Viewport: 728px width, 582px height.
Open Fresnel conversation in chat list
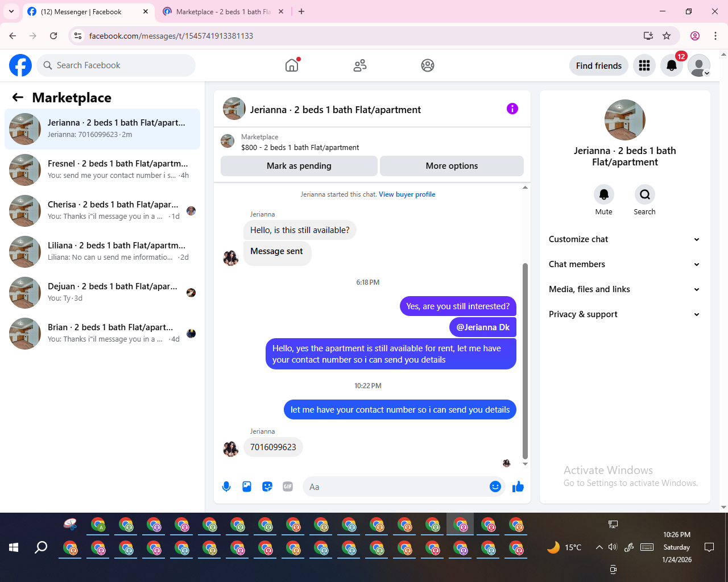[x=102, y=170]
